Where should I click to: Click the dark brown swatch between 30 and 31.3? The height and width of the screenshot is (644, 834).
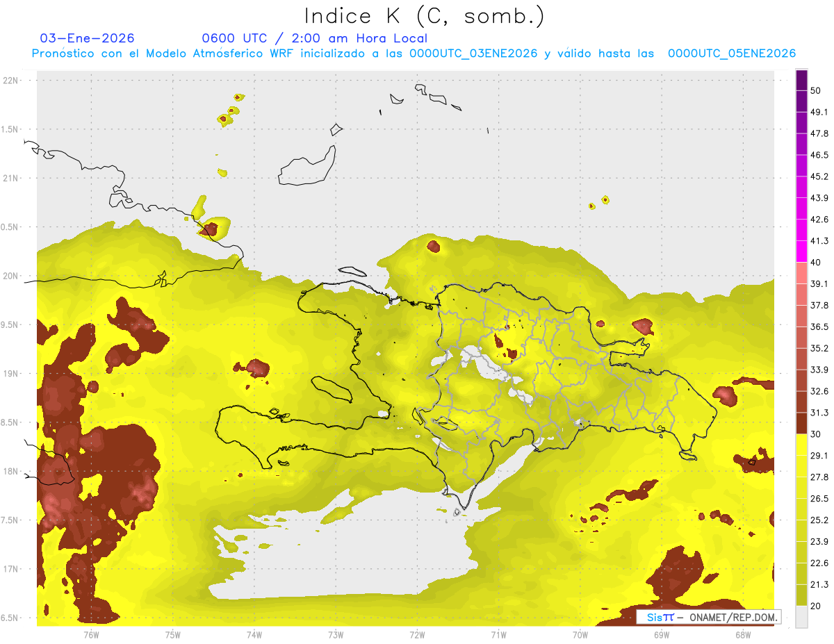[801, 424]
